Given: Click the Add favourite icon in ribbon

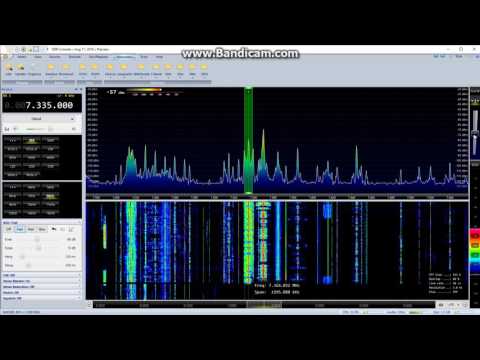Looking at the screenshot, I should click(x=9, y=69).
